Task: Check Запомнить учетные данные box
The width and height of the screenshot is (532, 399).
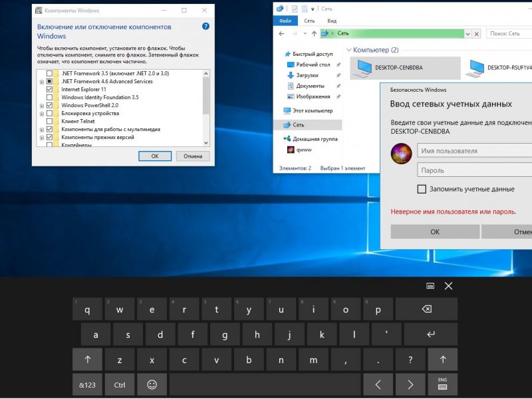Action: (x=422, y=189)
